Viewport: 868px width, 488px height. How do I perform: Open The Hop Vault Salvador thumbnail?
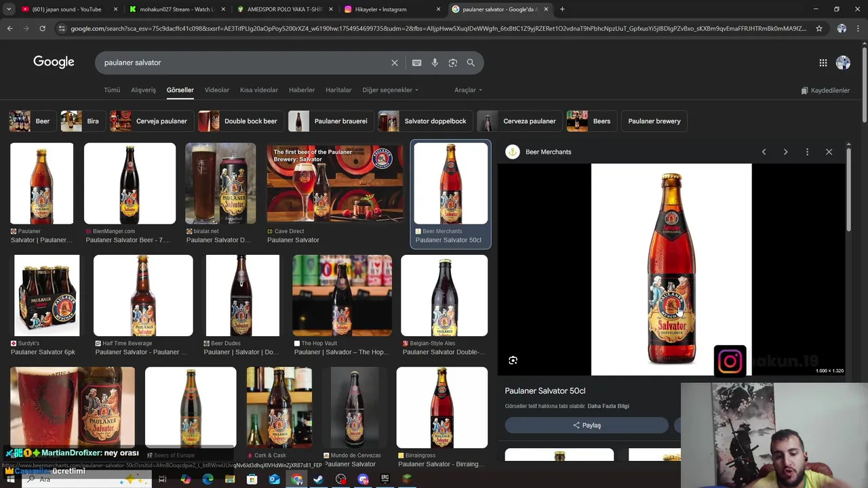pos(342,296)
